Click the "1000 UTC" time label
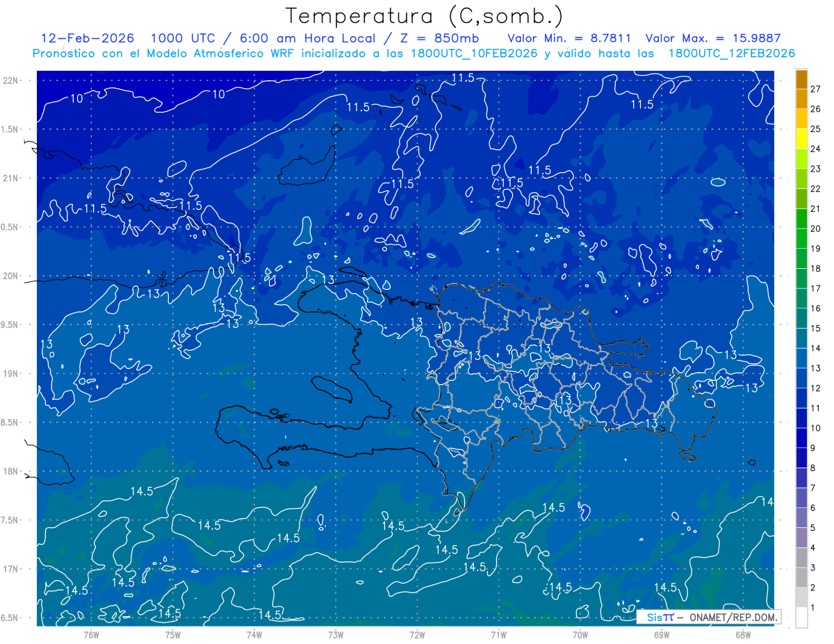 pyautogui.click(x=185, y=38)
